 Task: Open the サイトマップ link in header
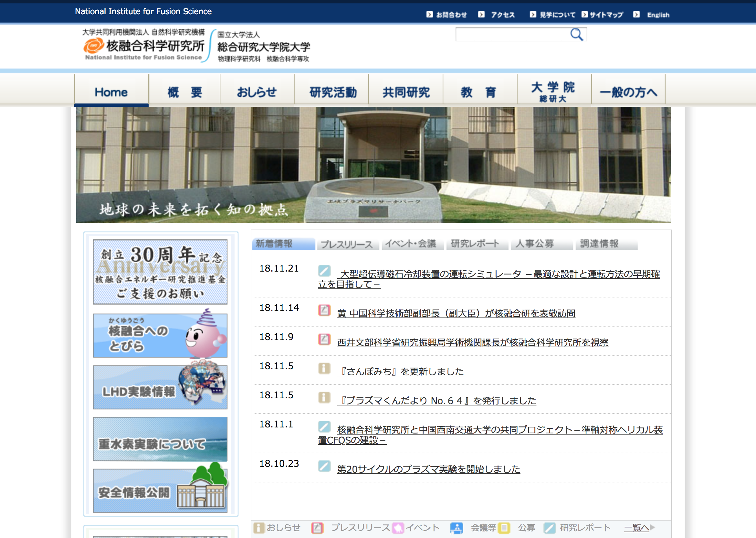tap(606, 15)
